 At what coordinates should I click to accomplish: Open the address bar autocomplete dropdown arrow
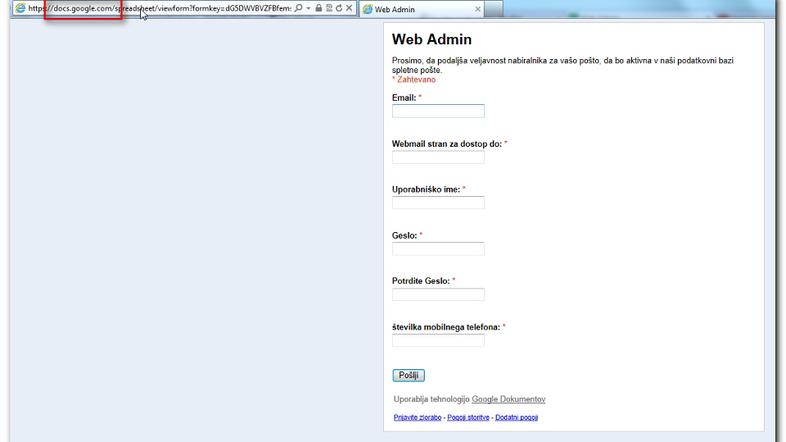pos(308,8)
